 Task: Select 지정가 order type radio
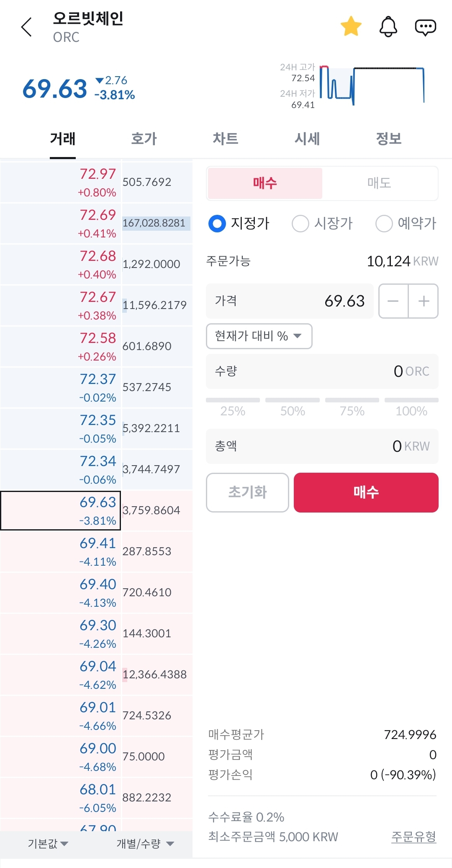pyautogui.click(x=217, y=223)
